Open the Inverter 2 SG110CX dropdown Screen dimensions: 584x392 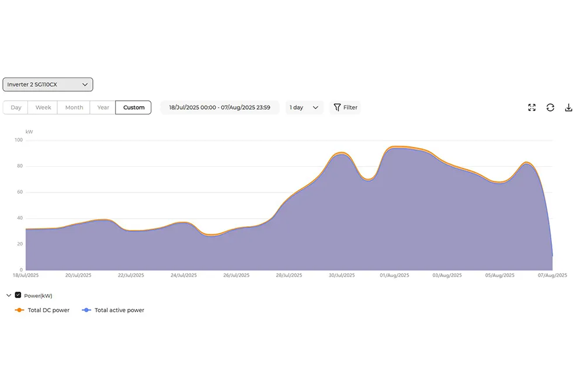pos(48,85)
